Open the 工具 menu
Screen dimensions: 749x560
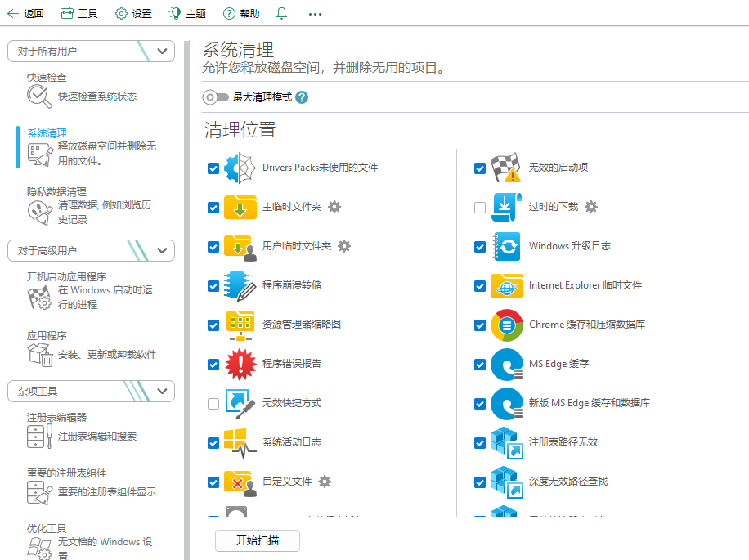tap(79, 13)
